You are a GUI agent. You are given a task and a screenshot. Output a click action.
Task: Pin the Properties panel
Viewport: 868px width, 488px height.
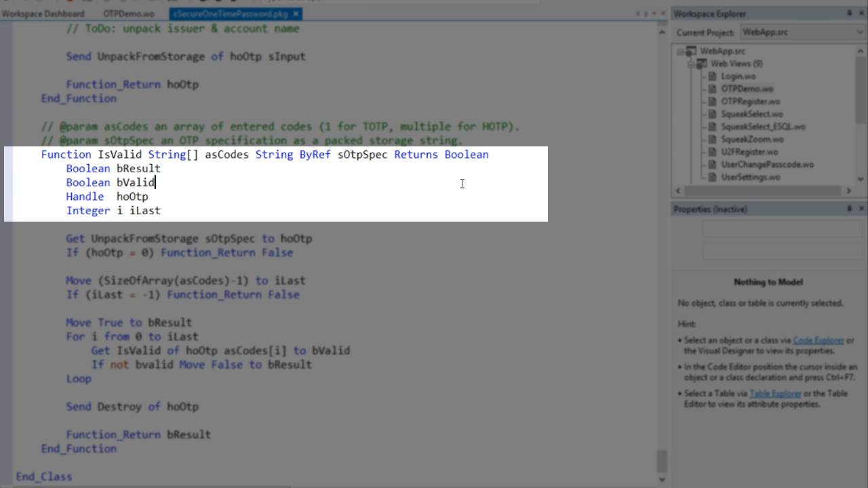pos(849,209)
